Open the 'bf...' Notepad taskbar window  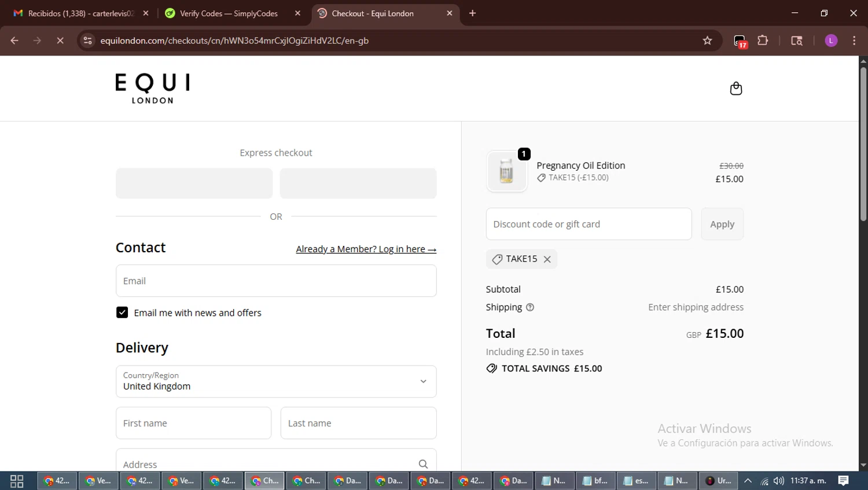pos(595,481)
